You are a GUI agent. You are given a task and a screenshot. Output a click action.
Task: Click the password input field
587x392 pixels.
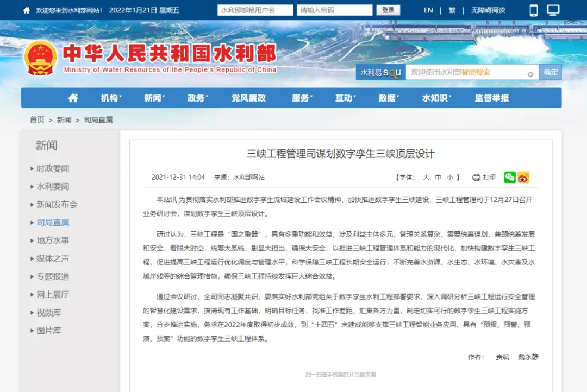pyautogui.click(x=334, y=10)
